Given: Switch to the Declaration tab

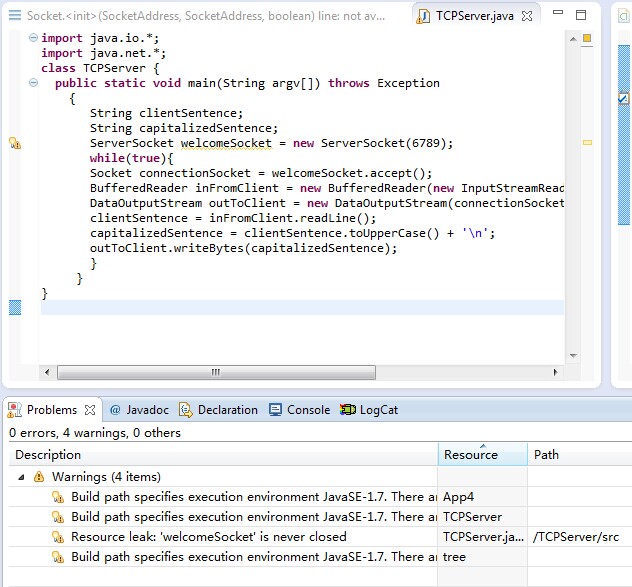Looking at the screenshot, I should (218, 410).
